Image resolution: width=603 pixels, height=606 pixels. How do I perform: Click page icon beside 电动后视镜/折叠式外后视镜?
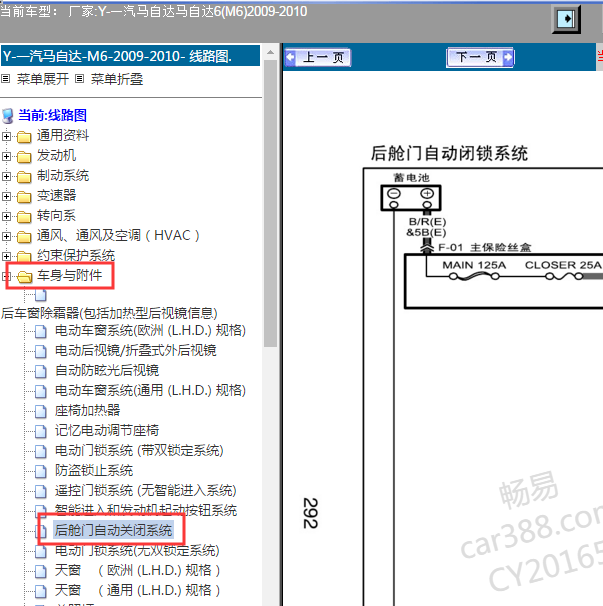(x=41, y=352)
